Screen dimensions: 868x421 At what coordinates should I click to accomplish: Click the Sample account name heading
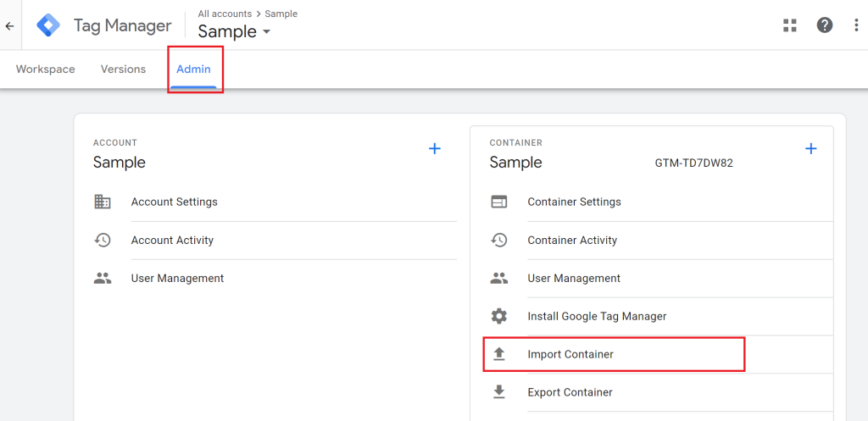[x=120, y=163]
